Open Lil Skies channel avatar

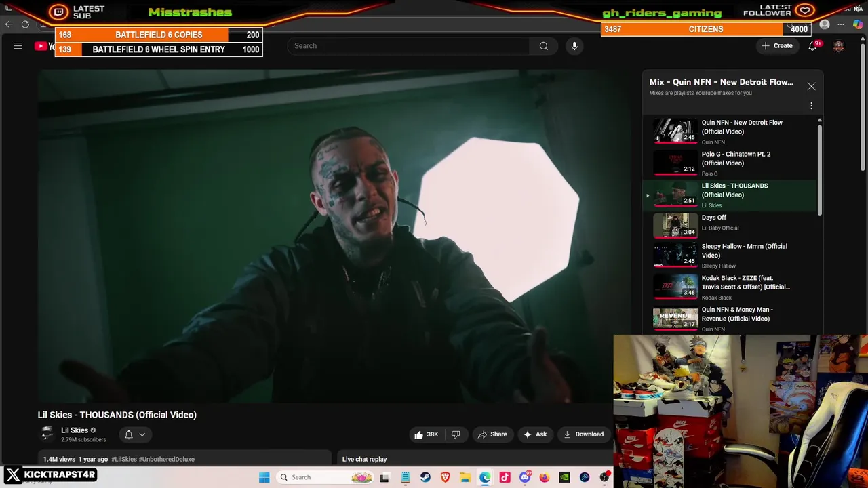(47, 434)
